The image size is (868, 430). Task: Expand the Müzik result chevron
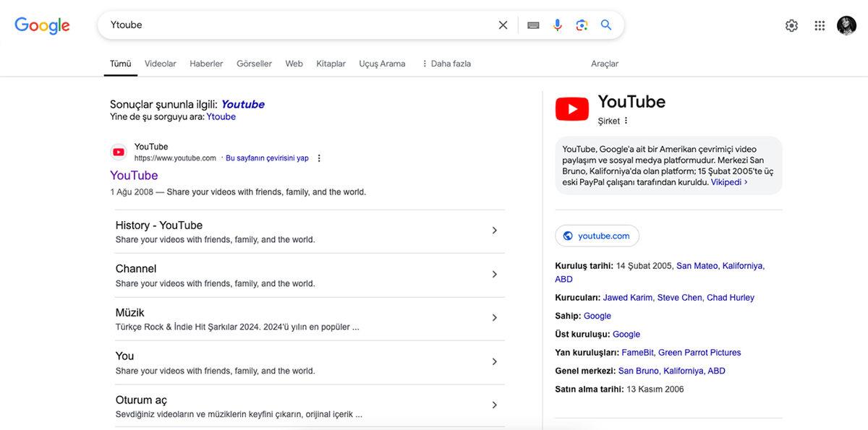[x=495, y=317]
